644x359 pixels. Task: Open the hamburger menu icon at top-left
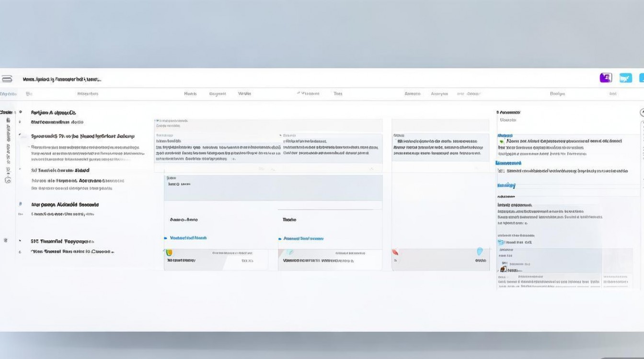[7, 79]
